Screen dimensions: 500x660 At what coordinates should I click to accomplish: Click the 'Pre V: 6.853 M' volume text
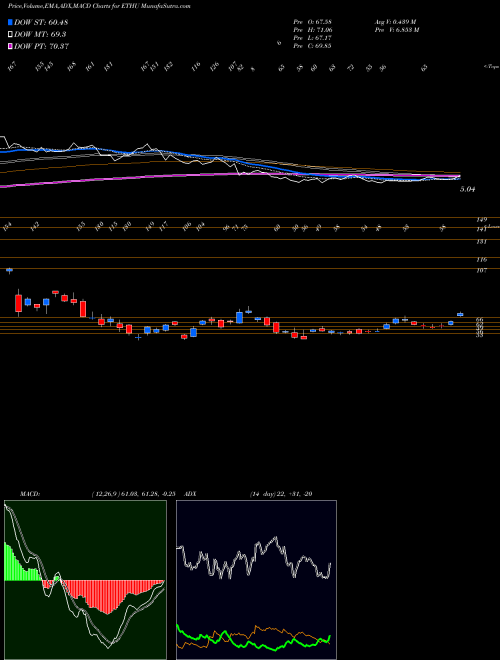(x=396, y=30)
